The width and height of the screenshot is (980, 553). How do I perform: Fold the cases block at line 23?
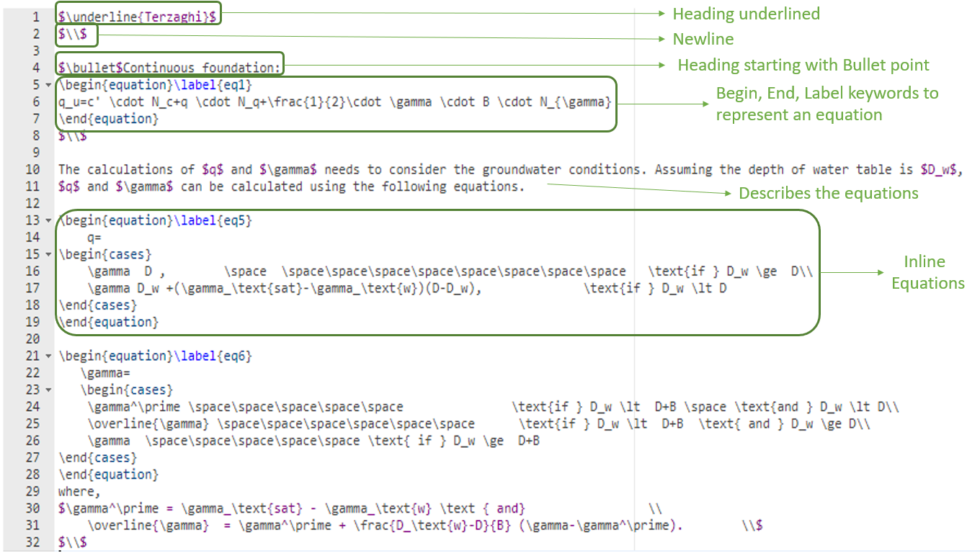[48, 390]
